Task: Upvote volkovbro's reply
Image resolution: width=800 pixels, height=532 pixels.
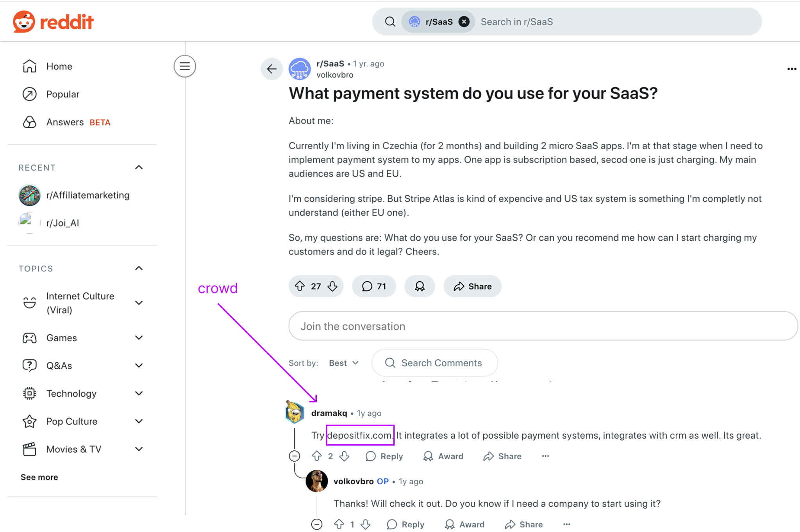Action: point(339,525)
